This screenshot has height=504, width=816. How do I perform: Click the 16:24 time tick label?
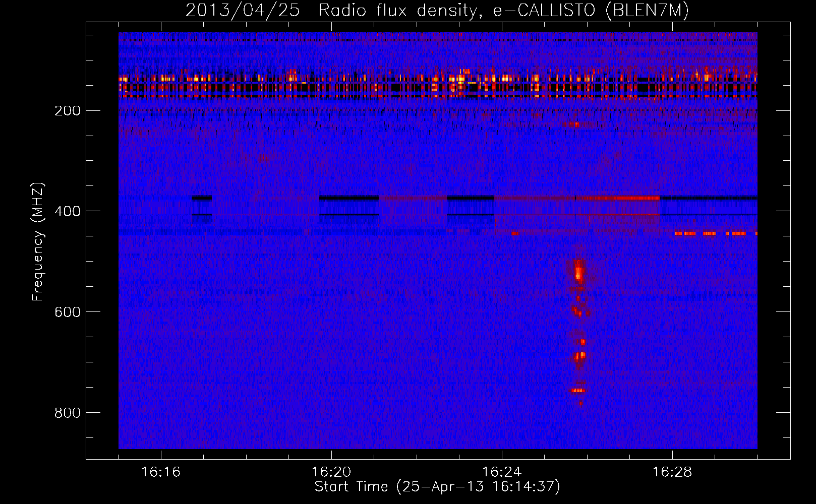click(x=502, y=472)
